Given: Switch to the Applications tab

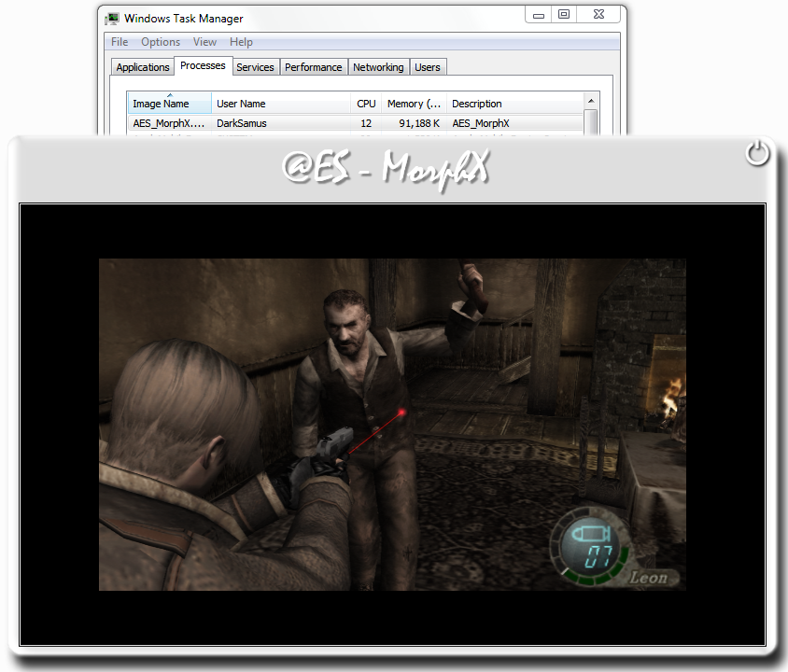Looking at the screenshot, I should tap(143, 67).
